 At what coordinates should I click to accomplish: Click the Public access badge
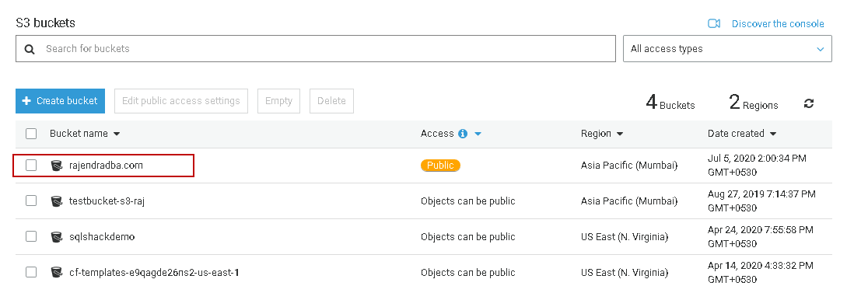click(x=441, y=166)
